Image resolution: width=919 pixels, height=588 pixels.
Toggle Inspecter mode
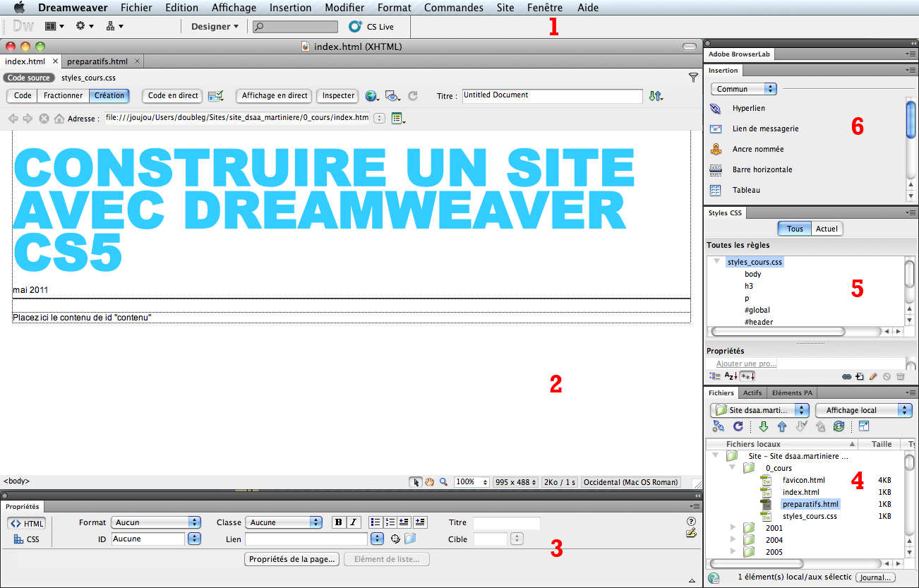[x=338, y=96]
